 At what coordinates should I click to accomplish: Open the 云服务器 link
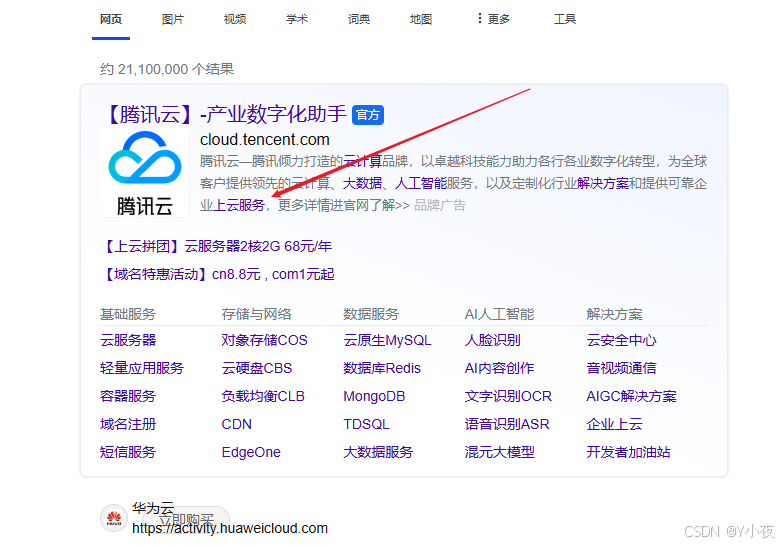pyautogui.click(x=128, y=340)
